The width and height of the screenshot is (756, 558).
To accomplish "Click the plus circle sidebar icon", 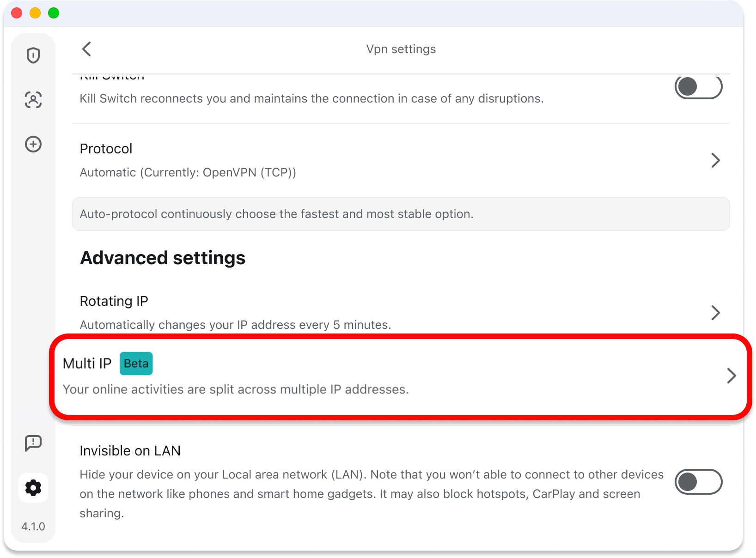I will click(x=33, y=144).
